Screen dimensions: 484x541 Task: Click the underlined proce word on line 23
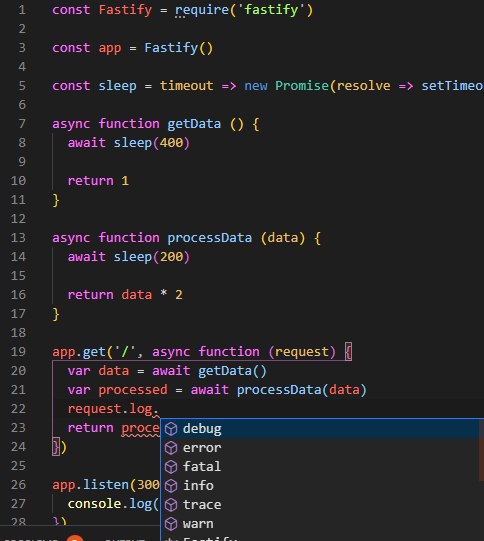140,428
